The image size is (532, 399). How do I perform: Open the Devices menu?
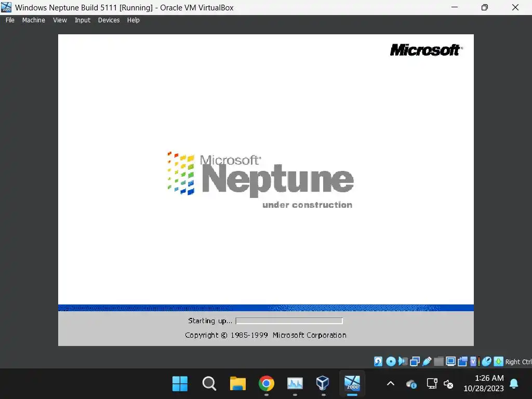click(x=109, y=20)
